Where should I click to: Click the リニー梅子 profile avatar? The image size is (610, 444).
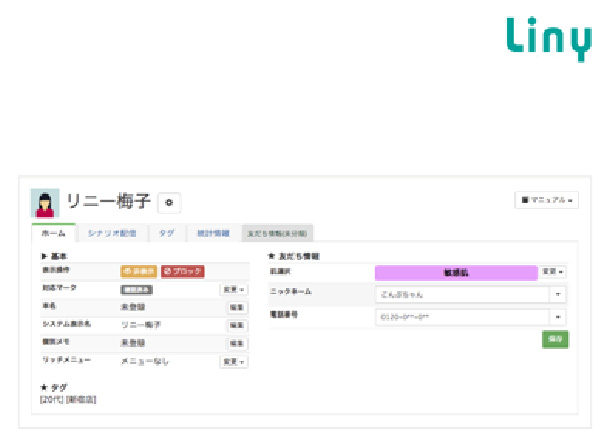[x=45, y=203]
